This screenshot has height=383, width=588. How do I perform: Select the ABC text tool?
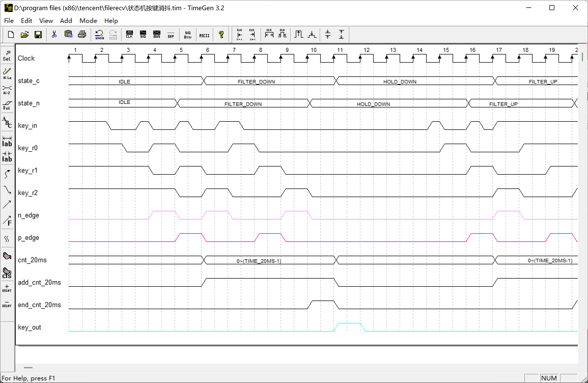[7, 122]
